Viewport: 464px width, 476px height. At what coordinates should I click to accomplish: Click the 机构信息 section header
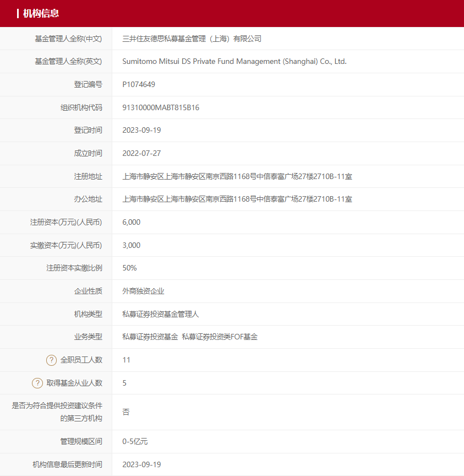[41, 13]
